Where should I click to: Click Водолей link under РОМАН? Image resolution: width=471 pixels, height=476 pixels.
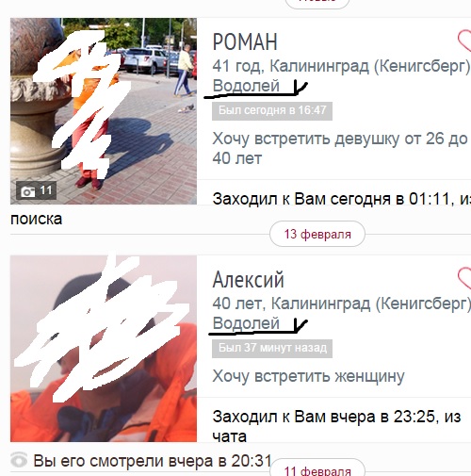[x=246, y=86]
